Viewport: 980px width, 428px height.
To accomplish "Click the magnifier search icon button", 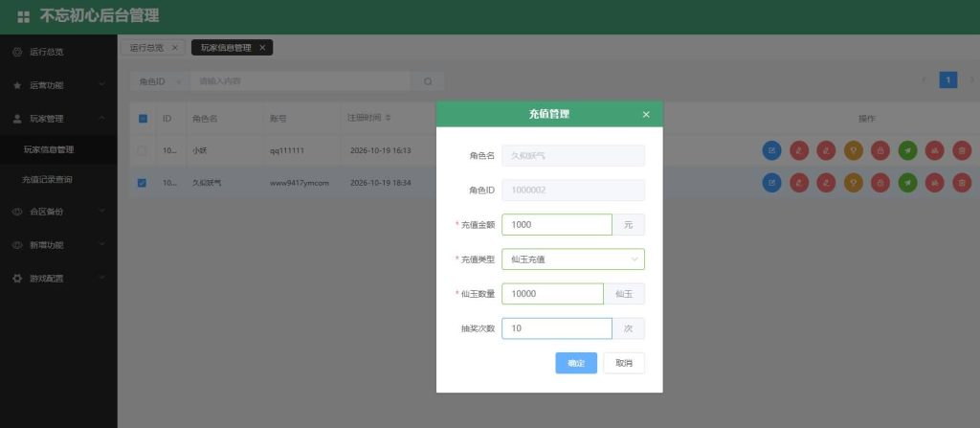I will [x=428, y=81].
